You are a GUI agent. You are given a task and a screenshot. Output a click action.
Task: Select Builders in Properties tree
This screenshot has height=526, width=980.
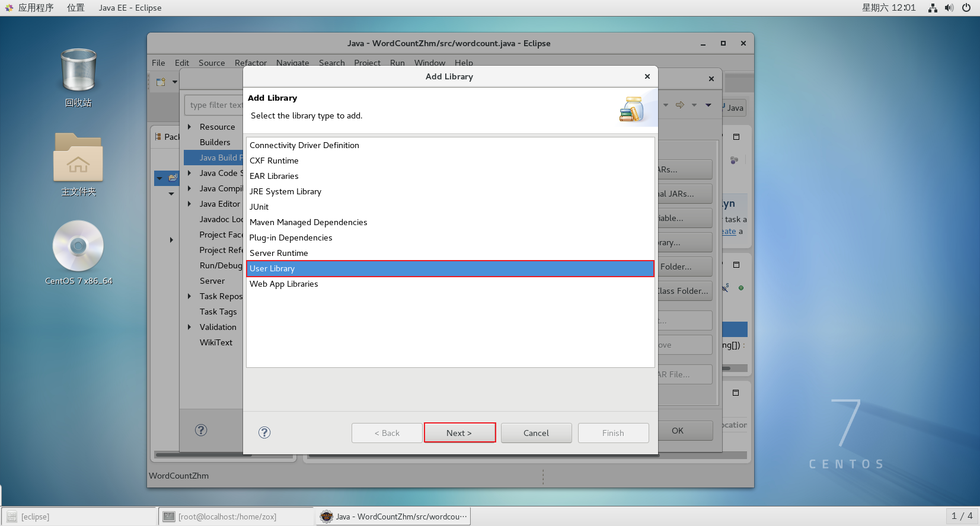pos(215,142)
